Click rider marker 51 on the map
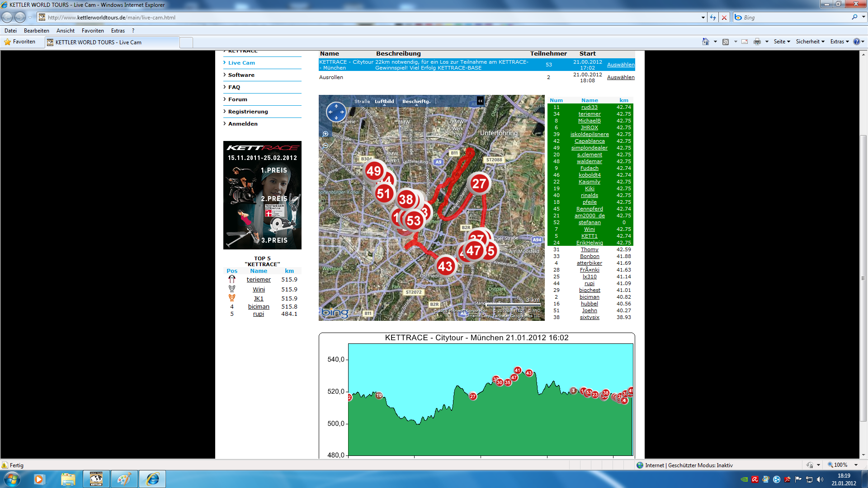Viewport: 868px width, 488px height. [x=384, y=194]
